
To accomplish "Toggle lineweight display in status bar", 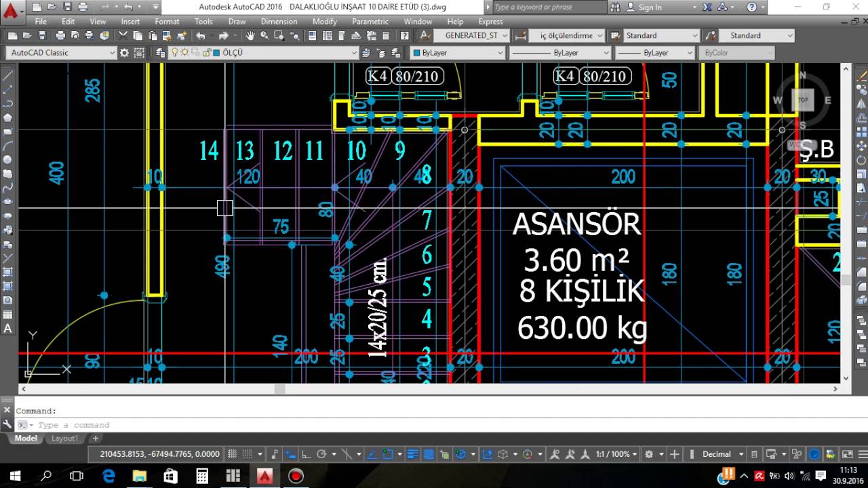I will pyautogui.click(x=412, y=453).
